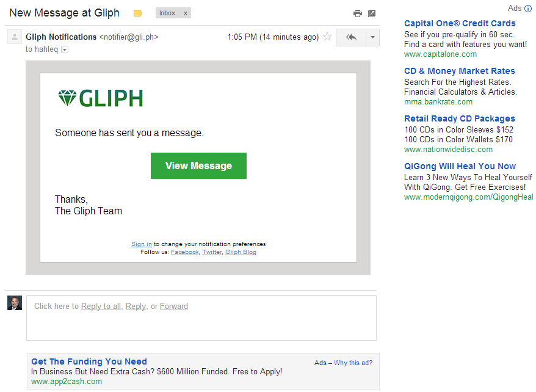Open email in new window icon
This screenshot has width=536, height=392.
(372, 13)
